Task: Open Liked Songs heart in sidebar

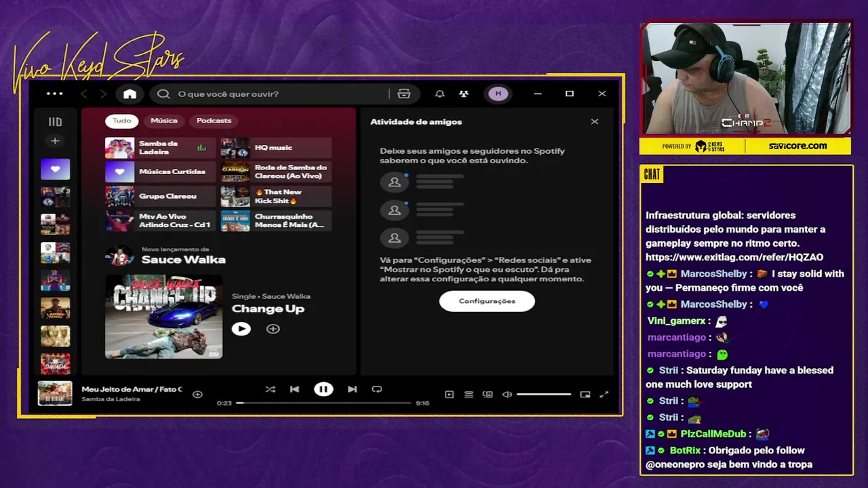Action: click(x=55, y=169)
